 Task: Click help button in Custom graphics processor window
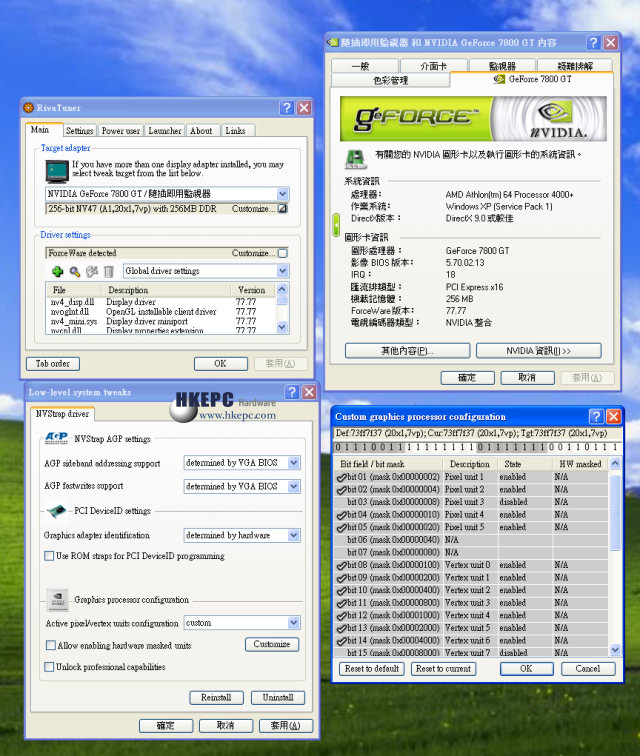pyautogui.click(x=596, y=416)
